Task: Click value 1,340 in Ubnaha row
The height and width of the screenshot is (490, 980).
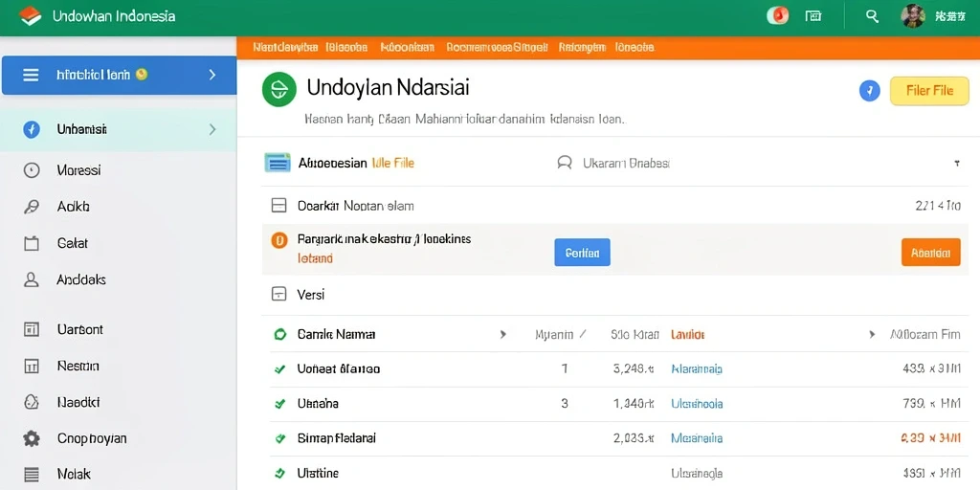Action: pos(634,405)
